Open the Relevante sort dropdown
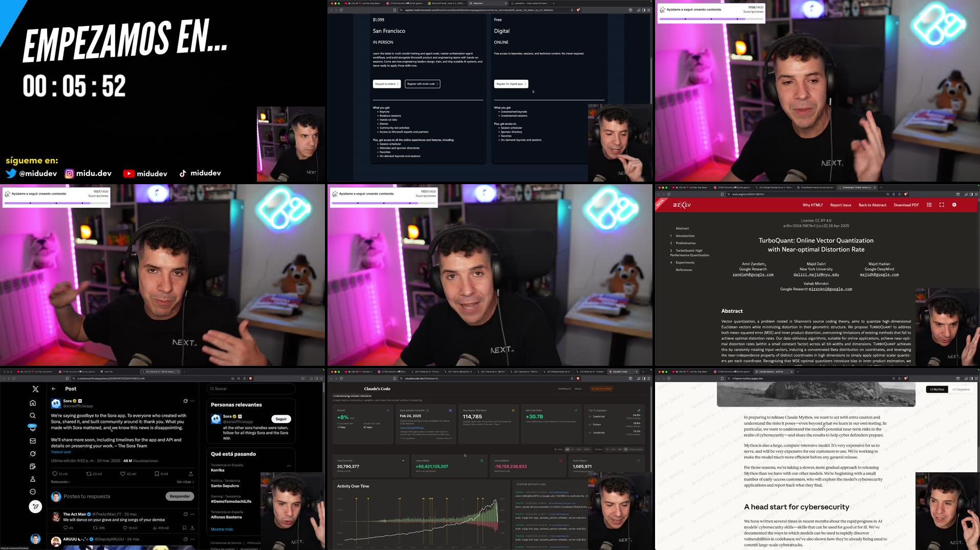 (59, 481)
